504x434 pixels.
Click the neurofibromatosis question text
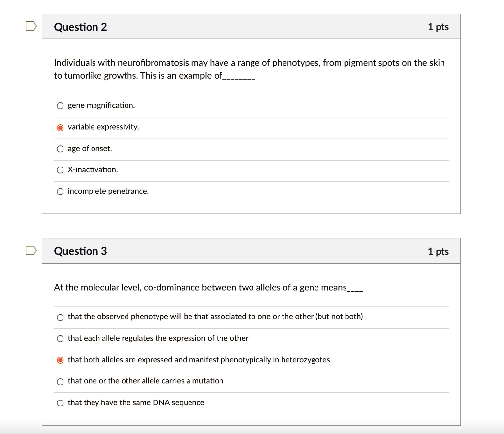pos(249,69)
